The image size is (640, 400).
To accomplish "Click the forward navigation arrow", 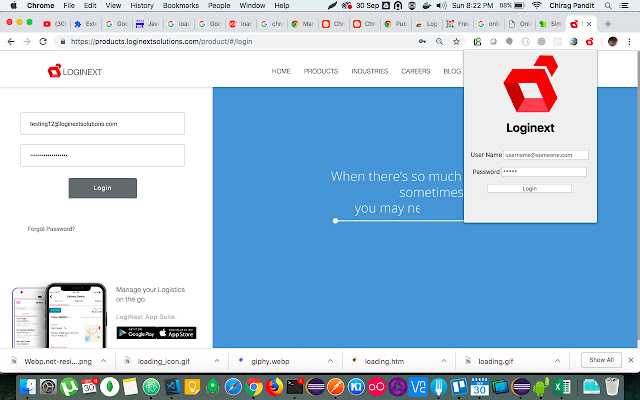I will [x=27, y=42].
